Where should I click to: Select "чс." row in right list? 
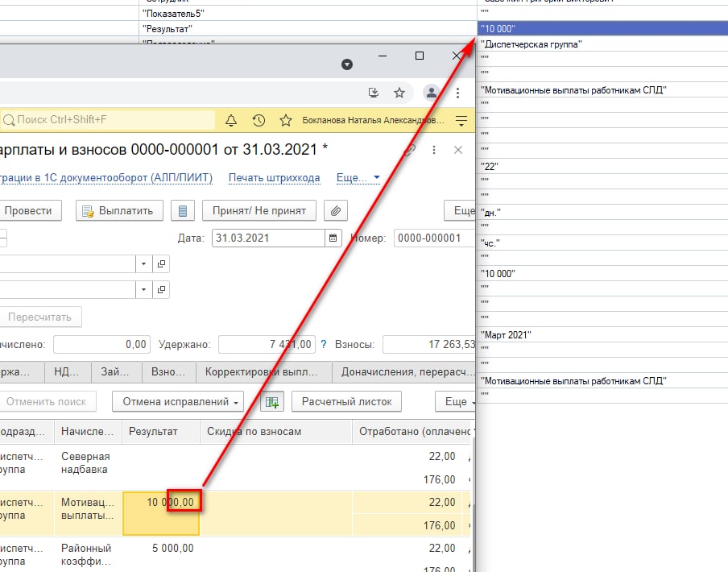602,242
